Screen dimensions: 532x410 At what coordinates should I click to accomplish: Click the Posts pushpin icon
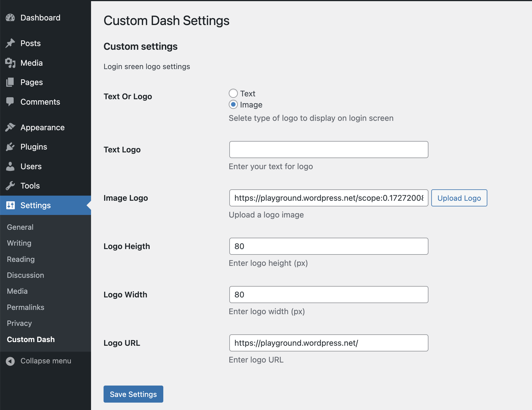10,43
